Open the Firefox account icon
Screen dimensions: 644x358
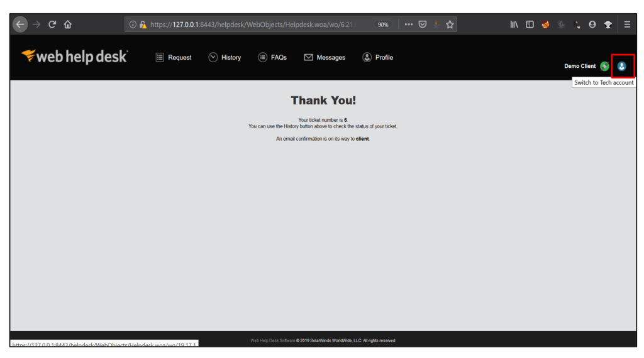pyautogui.click(x=592, y=24)
